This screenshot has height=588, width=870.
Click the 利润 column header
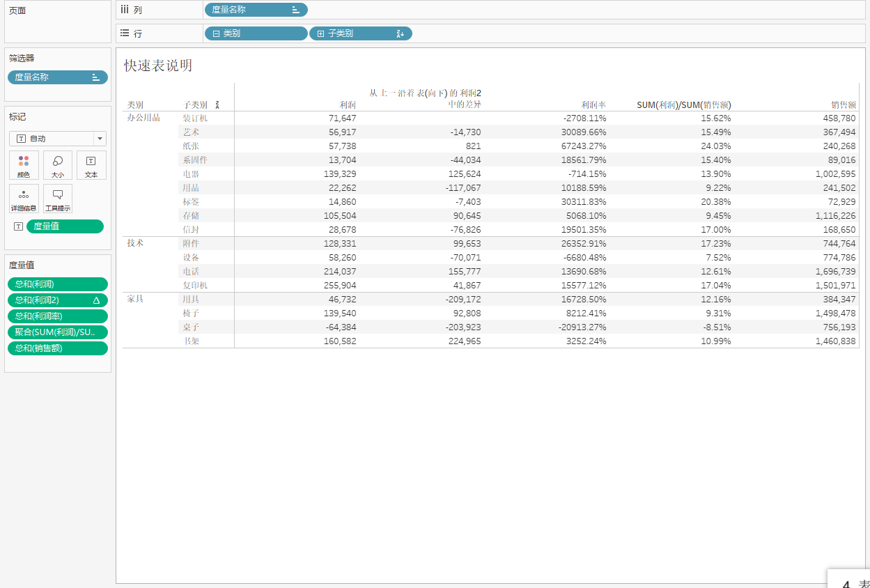click(348, 105)
